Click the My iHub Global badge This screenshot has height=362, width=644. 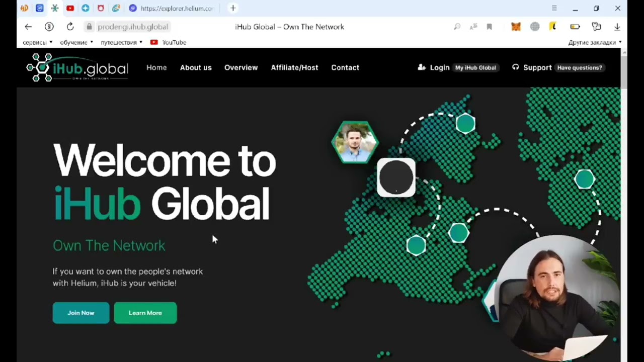point(475,67)
